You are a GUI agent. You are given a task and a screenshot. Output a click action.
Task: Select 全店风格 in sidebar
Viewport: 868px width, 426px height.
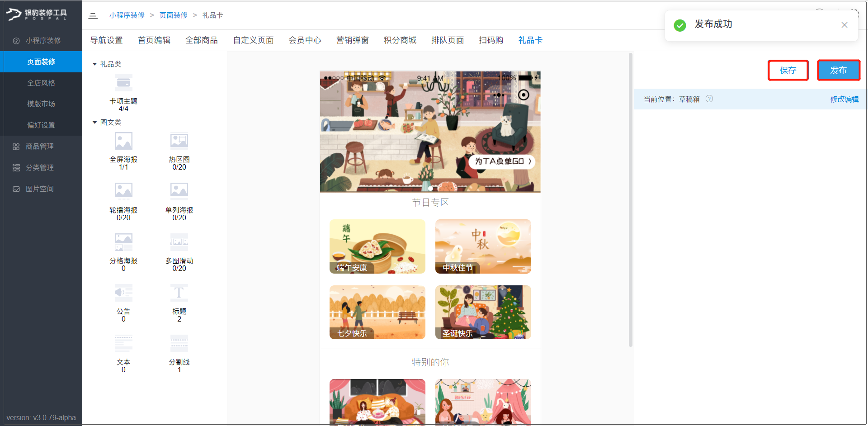[41, 83]
